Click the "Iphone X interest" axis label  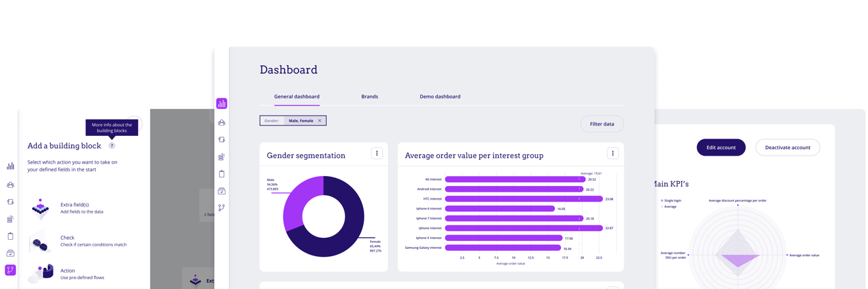click(x=429, y=238)
